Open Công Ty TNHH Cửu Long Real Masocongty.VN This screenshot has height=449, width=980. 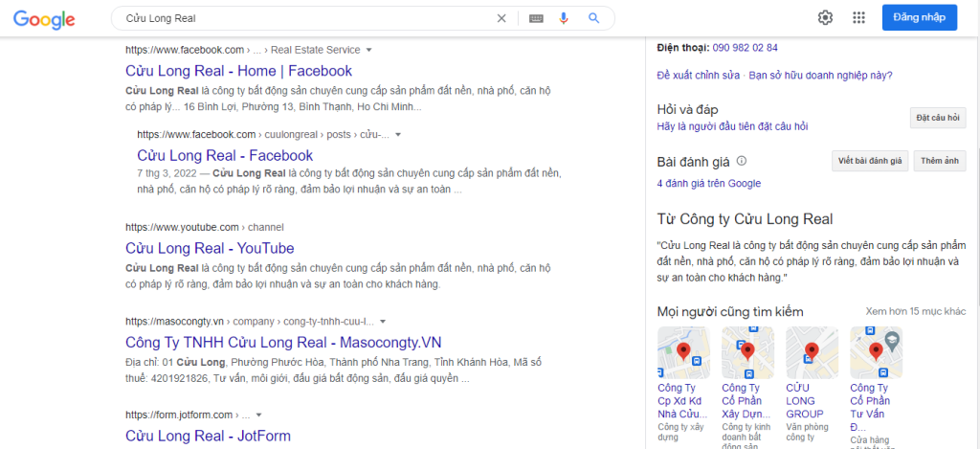pos(283,342)
